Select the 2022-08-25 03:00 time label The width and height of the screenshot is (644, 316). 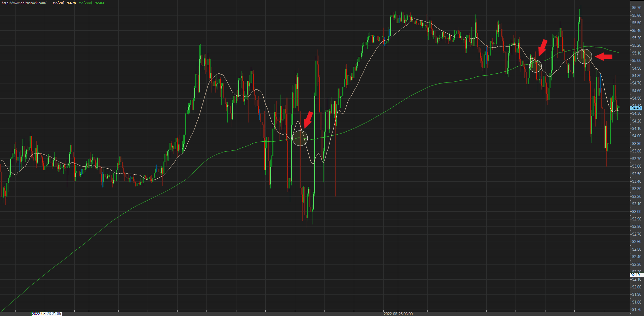pos(398,314)
